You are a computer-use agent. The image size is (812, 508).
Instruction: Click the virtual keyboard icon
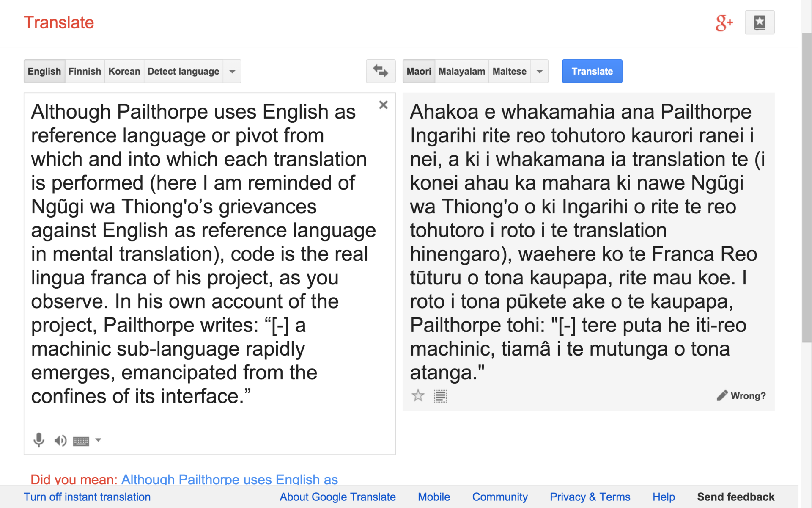(x=81, y=441)
